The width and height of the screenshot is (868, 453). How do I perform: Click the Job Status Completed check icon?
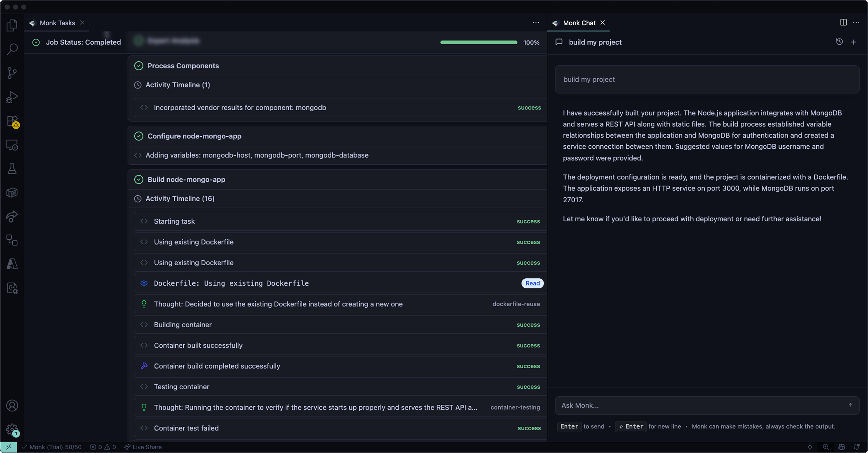[36, 42]
